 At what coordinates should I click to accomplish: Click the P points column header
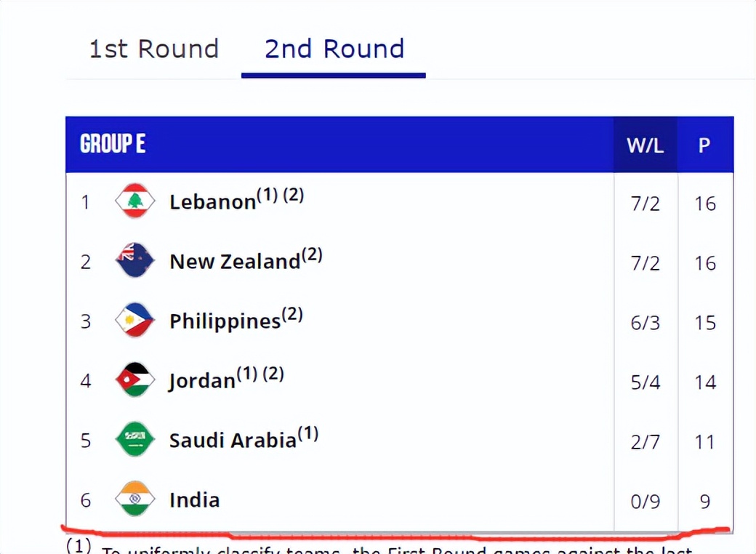704,145
